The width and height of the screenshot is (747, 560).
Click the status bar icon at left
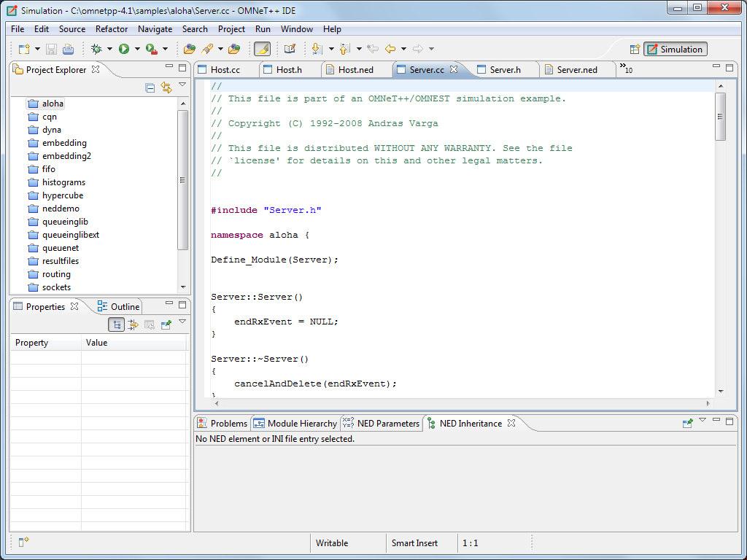(x=24, y=542)
